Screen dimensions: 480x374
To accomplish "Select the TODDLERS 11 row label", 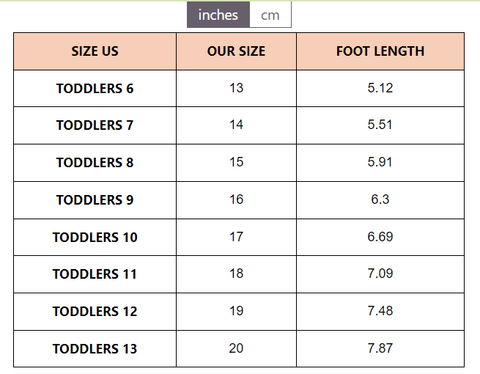I will [x=95, y=274].
